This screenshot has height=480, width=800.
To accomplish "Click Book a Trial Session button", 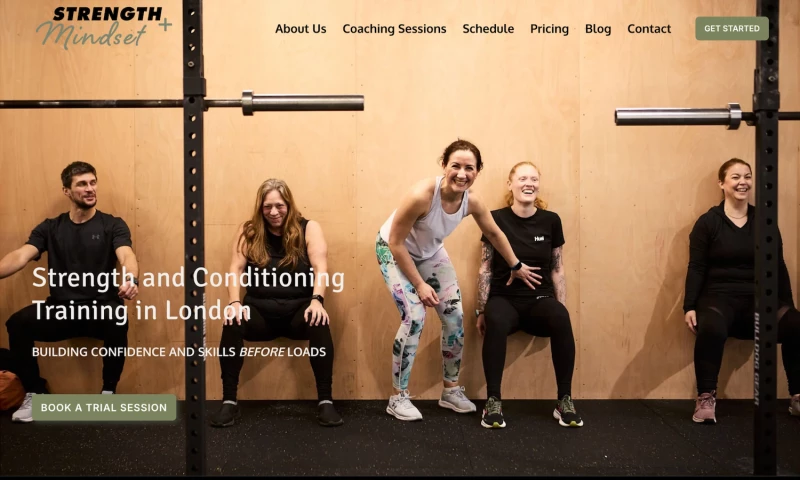I will pos(104,408).
